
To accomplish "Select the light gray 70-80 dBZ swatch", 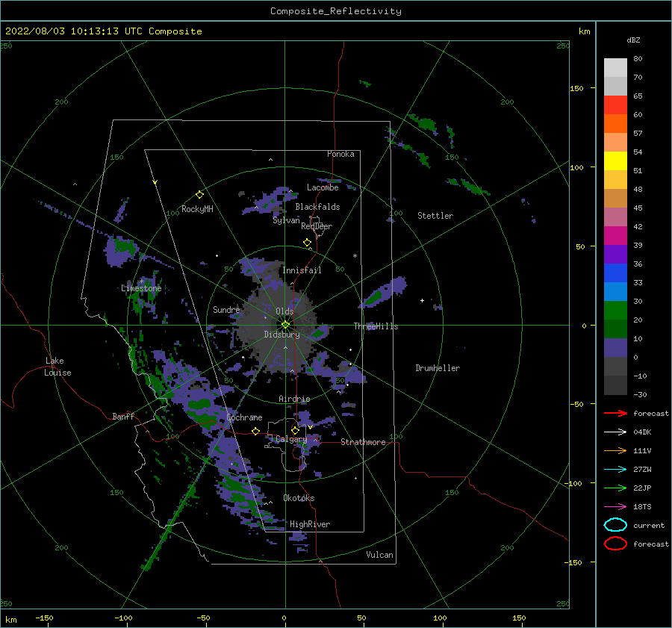I will 615,67.
